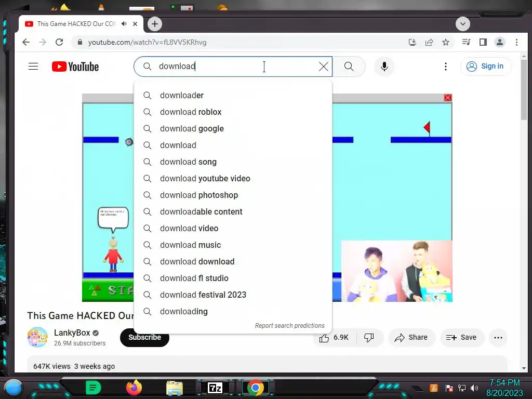The height and width of the screenshot is (399, 532).
Task: Choose suggestion 'downloader'
Action: click(x=233, y=96)
